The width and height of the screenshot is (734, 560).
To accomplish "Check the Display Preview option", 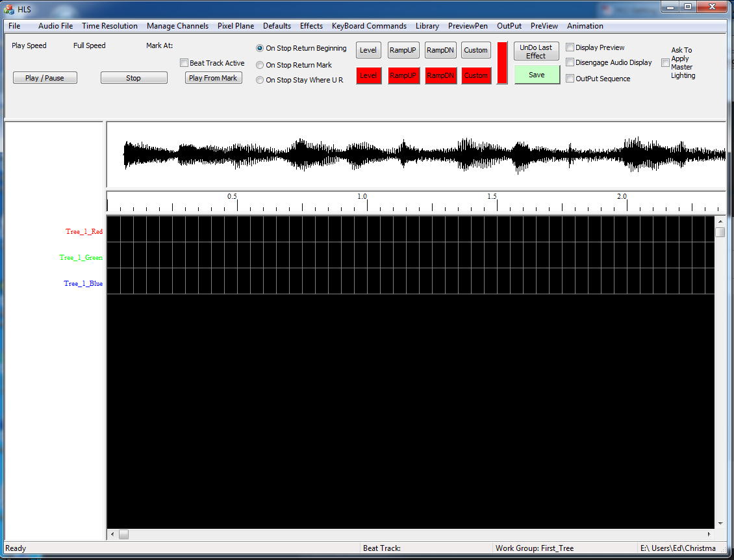I will pyautogui.click(x=570, y=47).
